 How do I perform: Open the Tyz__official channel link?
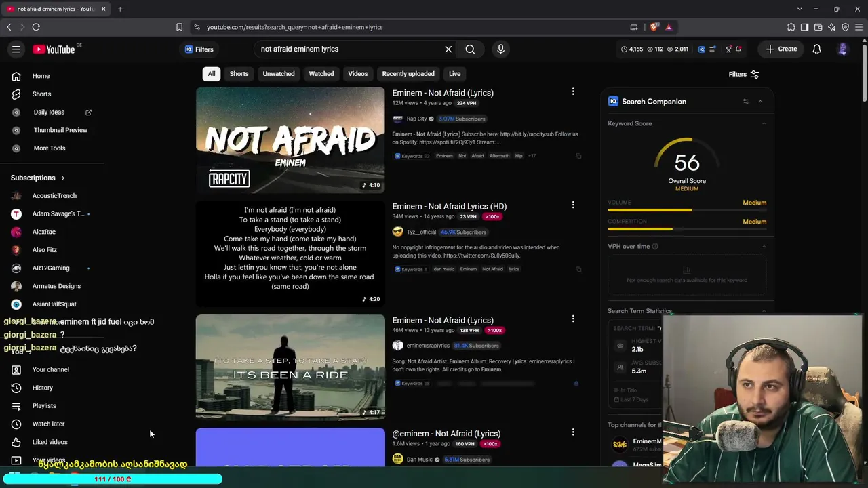point(421,232)
